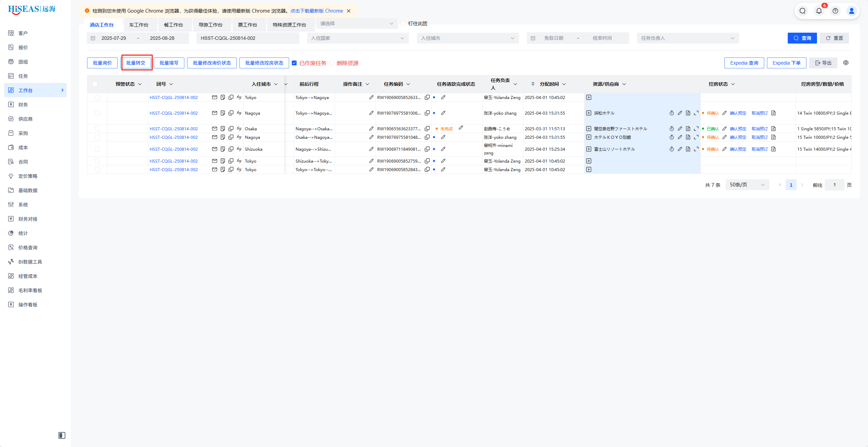Click the 点击下载最新版 Chrome link
The width and height of the screenshot is (868, 447).
[x=317, y=11]
